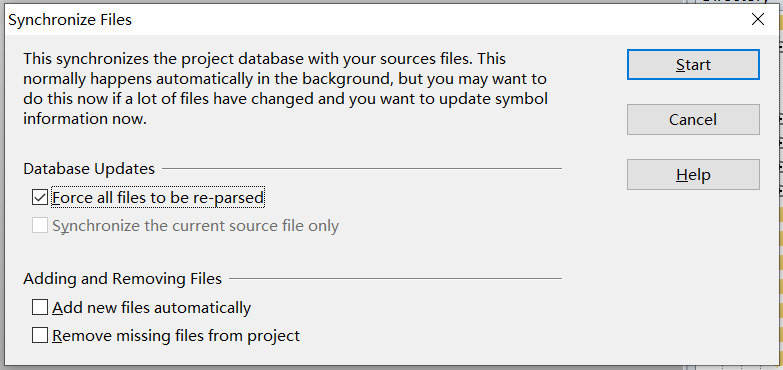
Task: Cancel the Synchronize Files dialog
Action: [x=693, y=119]
